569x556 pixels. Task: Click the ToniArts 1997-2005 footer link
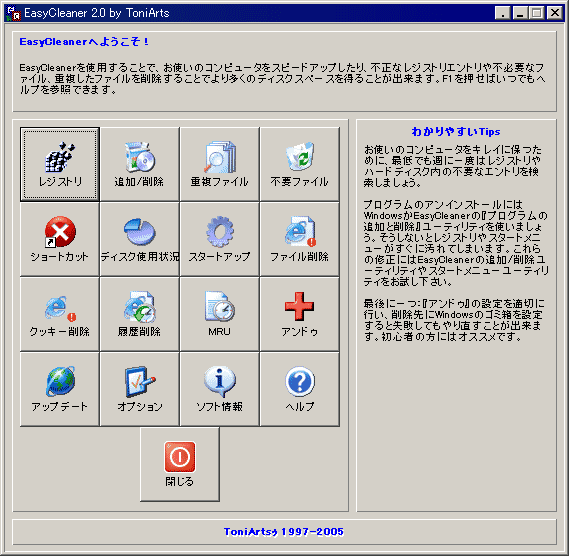tap(284, 532)
